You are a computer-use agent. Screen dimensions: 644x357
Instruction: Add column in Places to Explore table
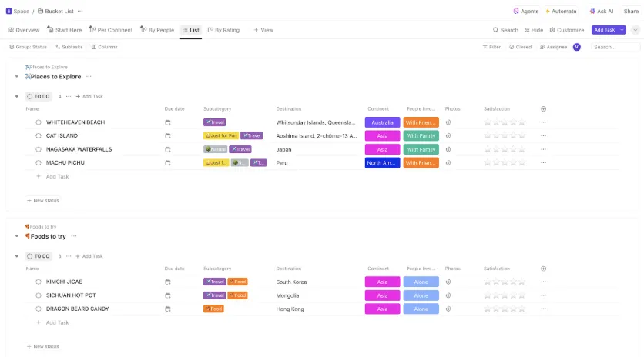(543, 108)
